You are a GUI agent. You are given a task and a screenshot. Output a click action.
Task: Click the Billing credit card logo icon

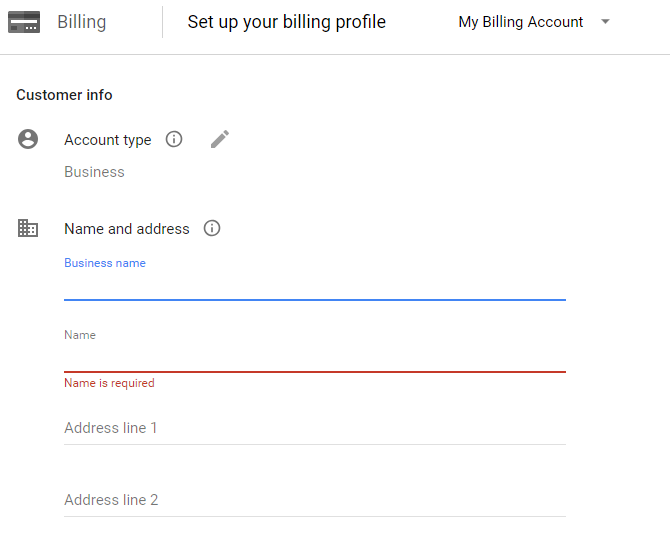24,22
